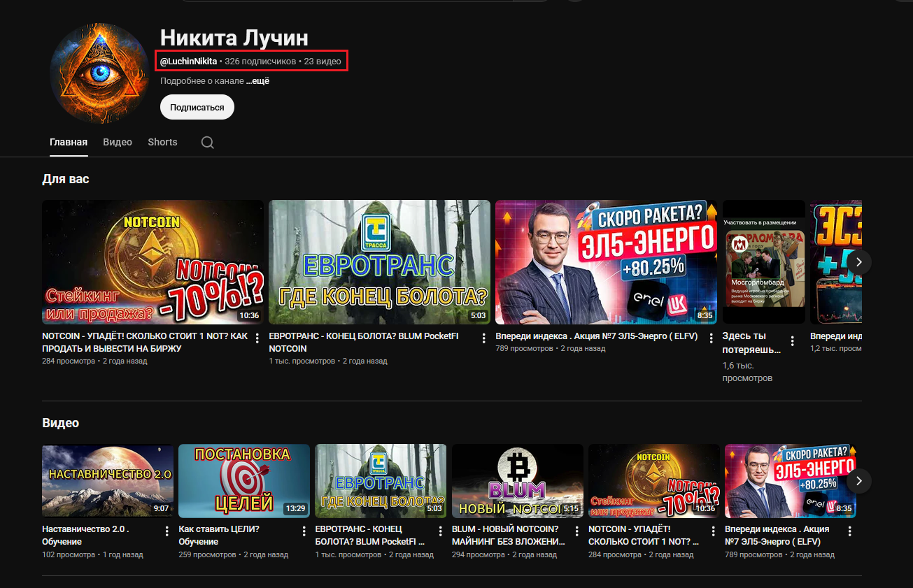This screenshot has width=913, height=588.
Task: Open title "BLUM - НОВЫЙ NOTCOIN?"
Action: point(509,536)
